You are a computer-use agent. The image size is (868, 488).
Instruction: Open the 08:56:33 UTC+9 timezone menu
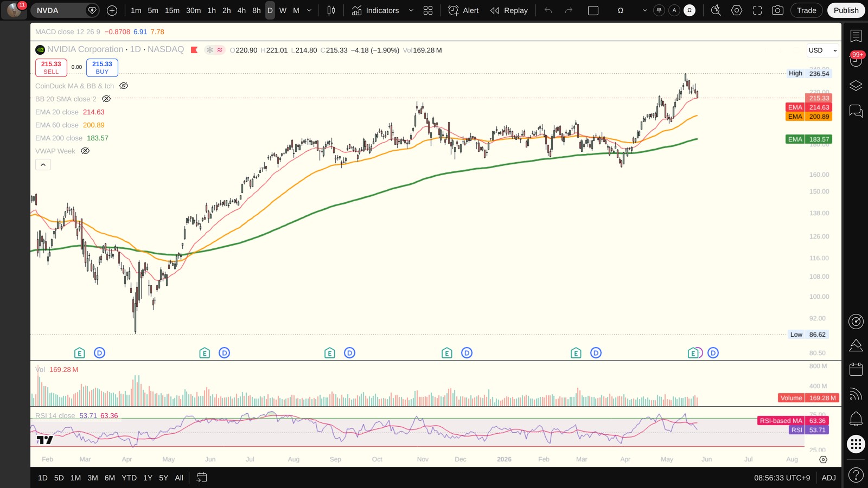782,478
